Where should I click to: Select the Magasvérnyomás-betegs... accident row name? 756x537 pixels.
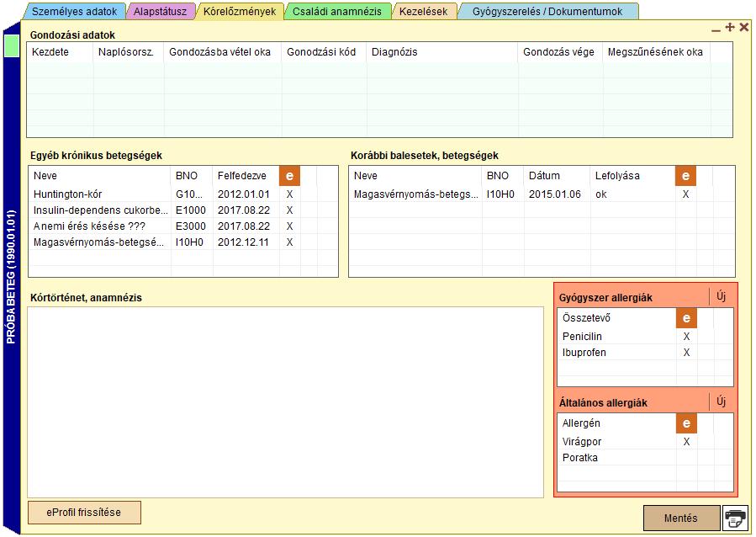415,194
